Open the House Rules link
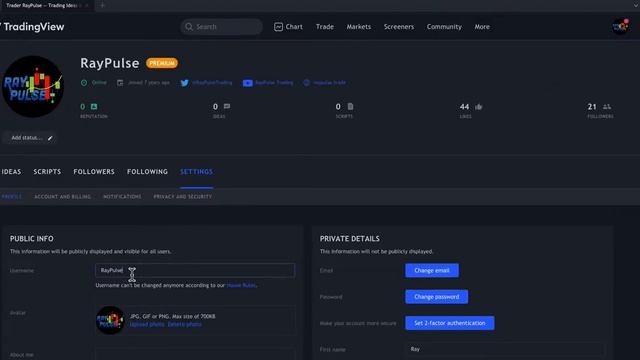Viewport: 640px width, 360px height. (241, 285)
